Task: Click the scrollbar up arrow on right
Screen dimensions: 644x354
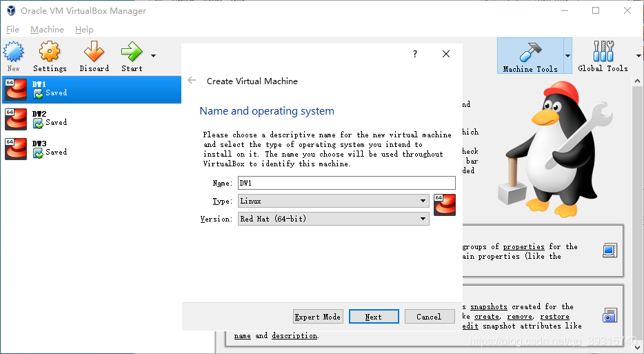Action: pos(637,81)
